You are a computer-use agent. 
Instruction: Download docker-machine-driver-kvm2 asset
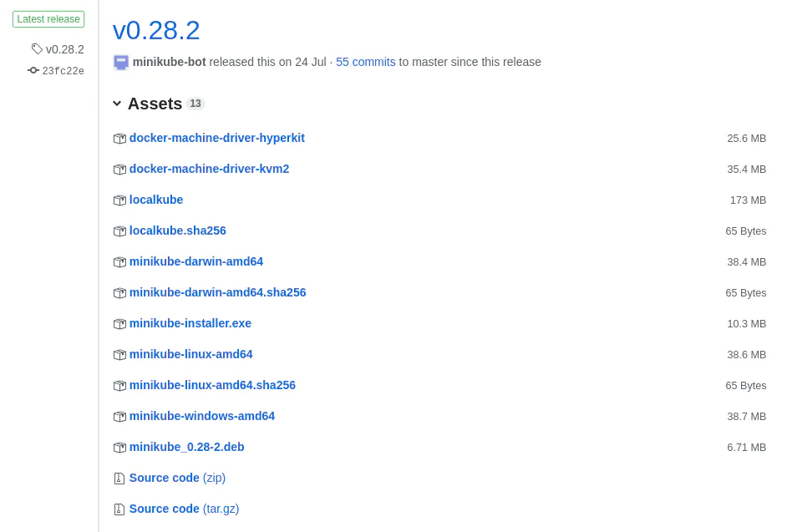click(209, 169)
